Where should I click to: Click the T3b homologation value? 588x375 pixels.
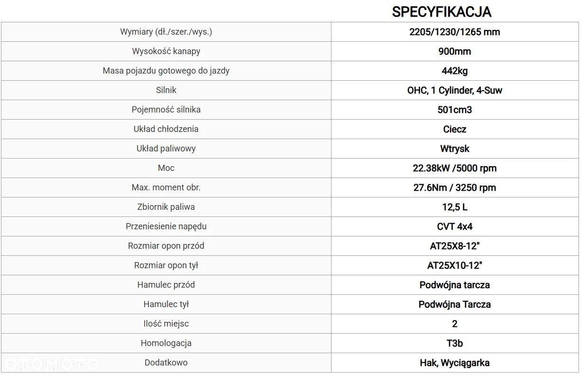click(455, 343)
